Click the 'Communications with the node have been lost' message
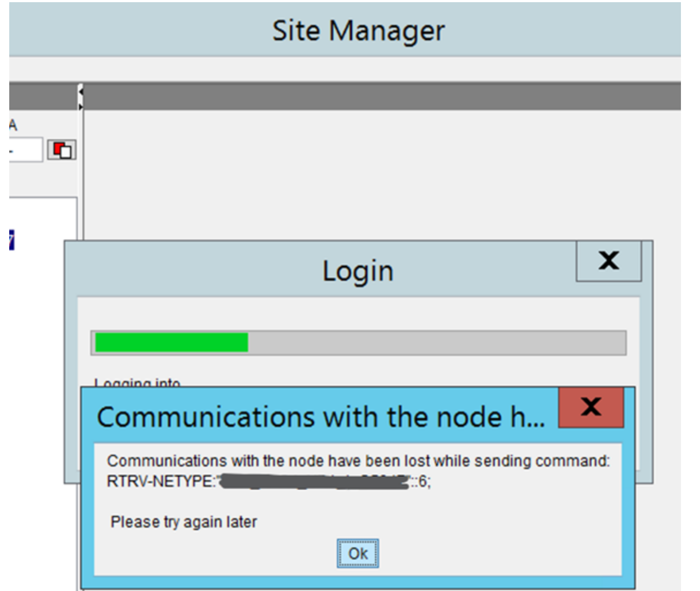Screen dimensions: 700x591 pyautogui.click(x=358, y=461)
